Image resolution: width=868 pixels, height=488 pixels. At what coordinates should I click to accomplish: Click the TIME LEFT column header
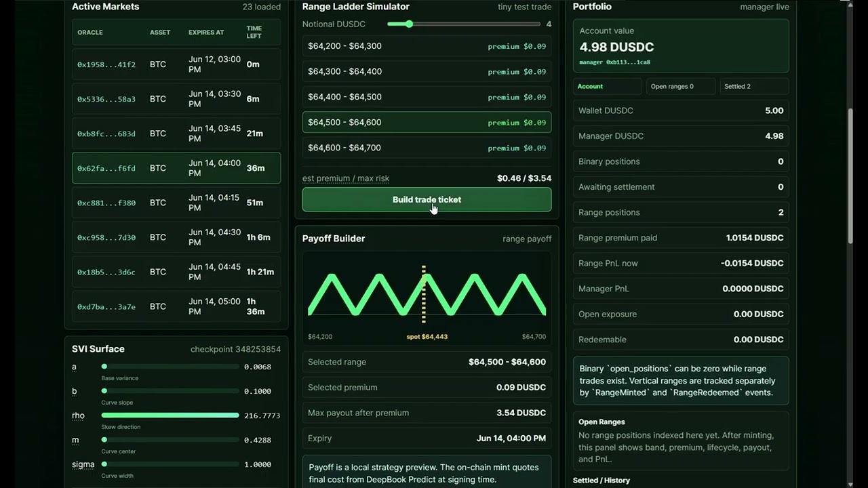254,33
